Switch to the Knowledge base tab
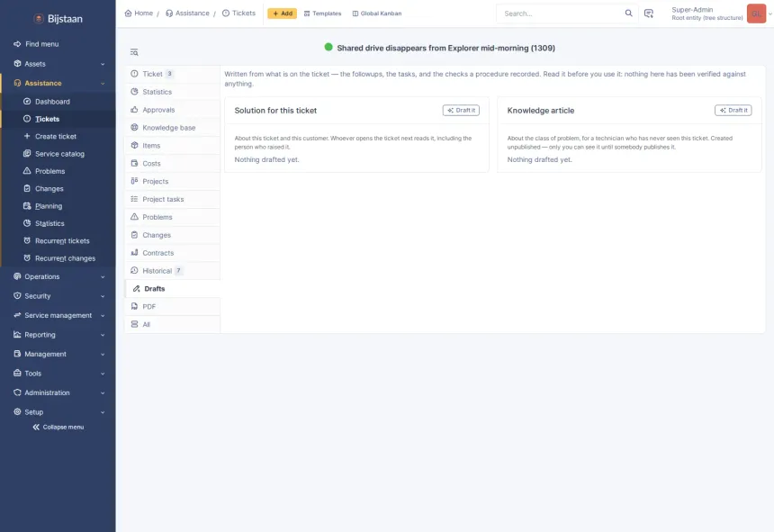Viewport: 774px width, 532px height. 172,127
